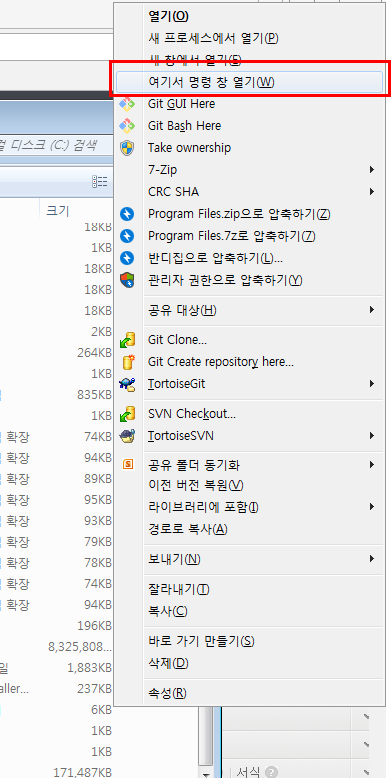Click the 835KB size cell
This screenshot has width=391, height=778.
pyautogui.click(x=95, y=395)
